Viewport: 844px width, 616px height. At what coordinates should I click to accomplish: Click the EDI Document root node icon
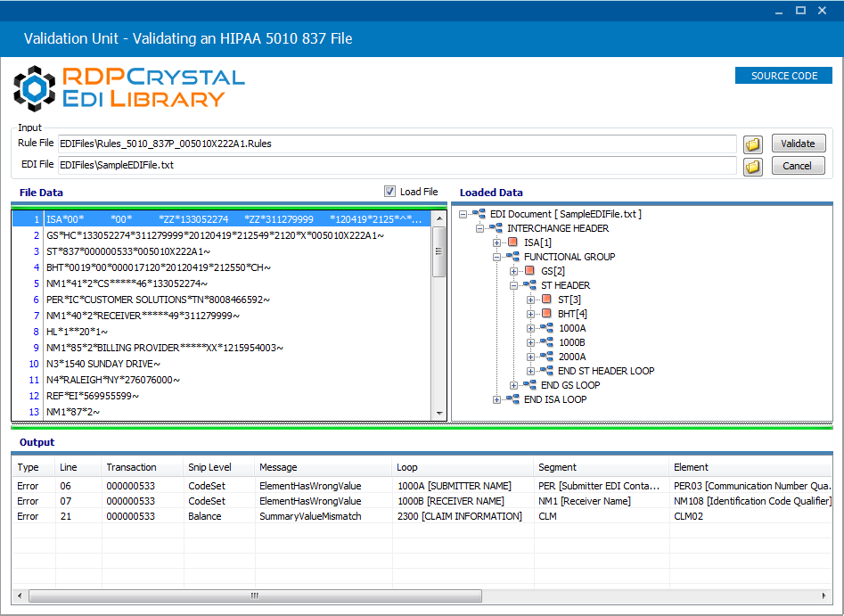click(x=479, y=214)
